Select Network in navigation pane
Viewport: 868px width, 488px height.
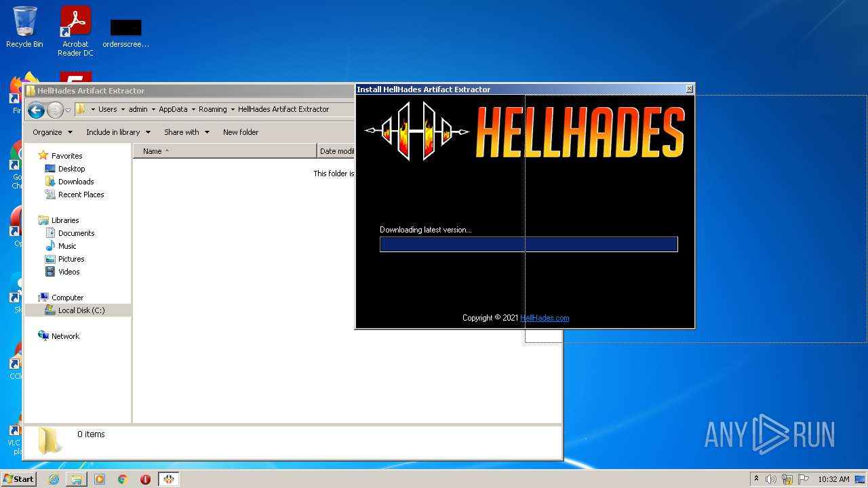coord(65,336)
